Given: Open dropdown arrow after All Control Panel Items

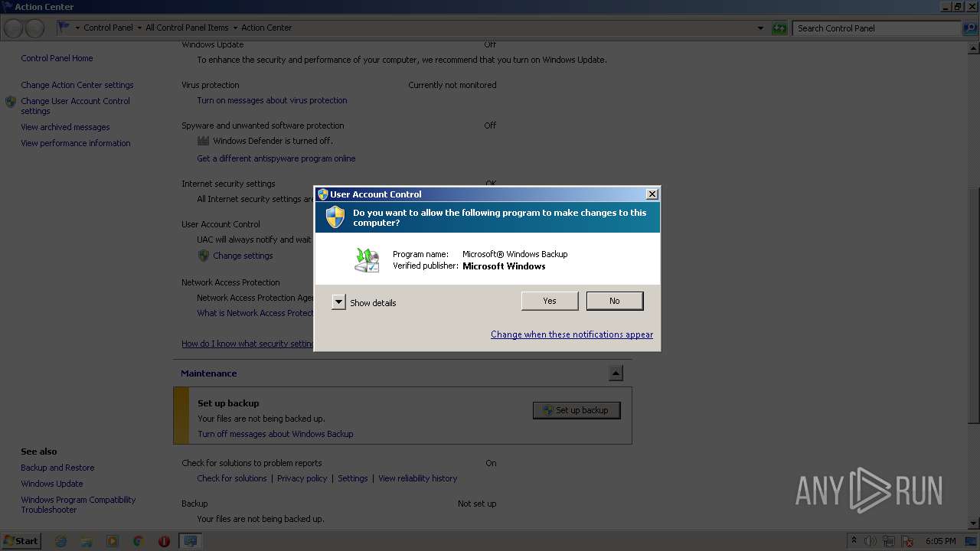Looking at the screenshot, I should tap(235, 28).
